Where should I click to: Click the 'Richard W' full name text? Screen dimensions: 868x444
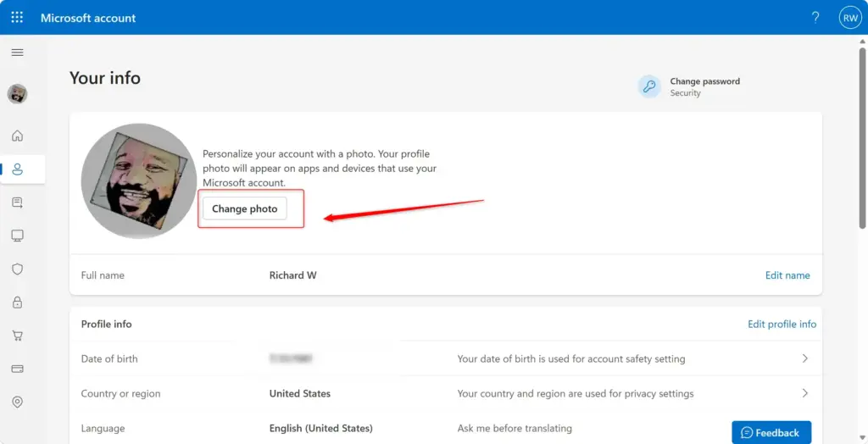coord(292,275)
